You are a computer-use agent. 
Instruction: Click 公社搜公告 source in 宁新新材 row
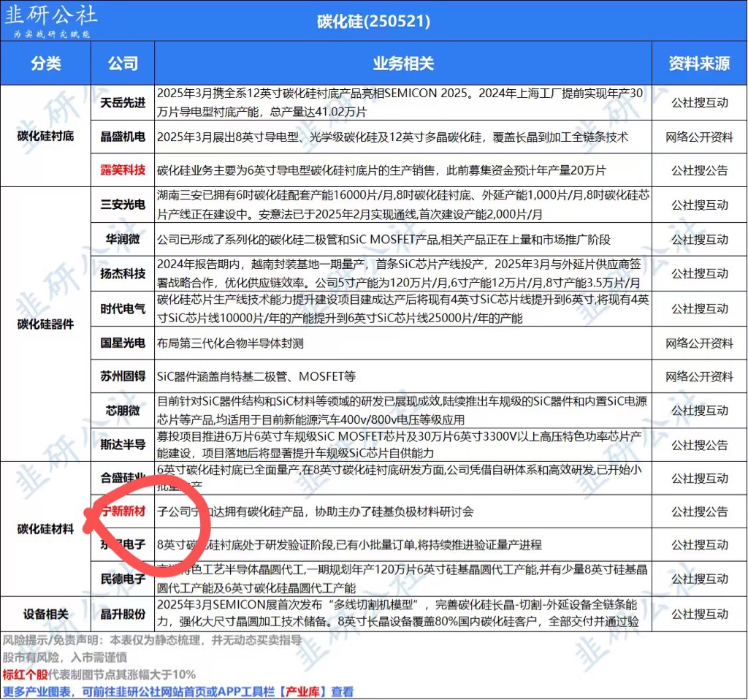tap(699, 511)
